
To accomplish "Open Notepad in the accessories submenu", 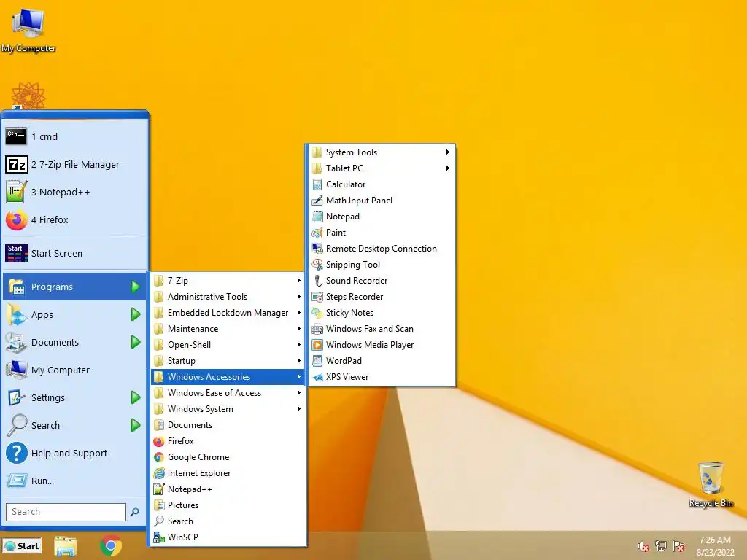I will tap(381, 216).
